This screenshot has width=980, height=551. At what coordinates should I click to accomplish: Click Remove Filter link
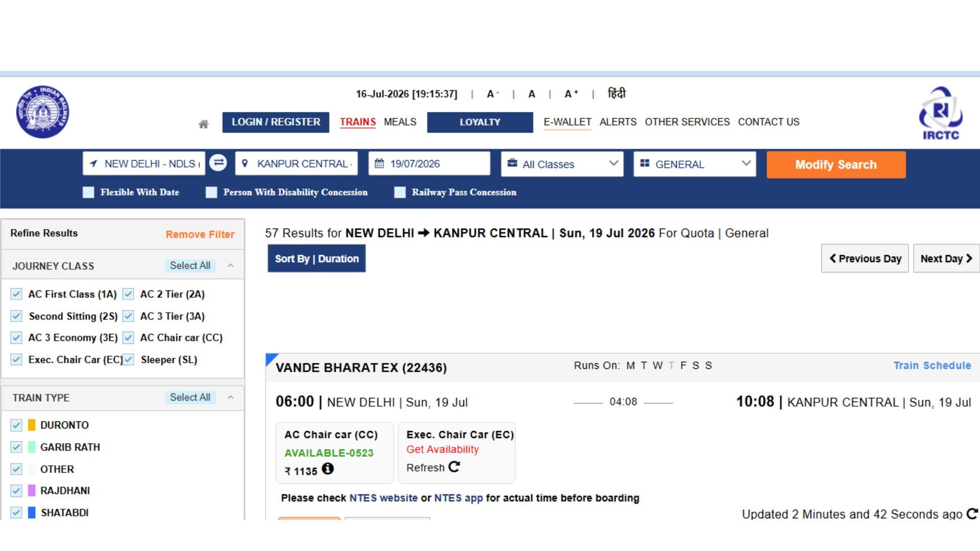[x=200, y=234]
